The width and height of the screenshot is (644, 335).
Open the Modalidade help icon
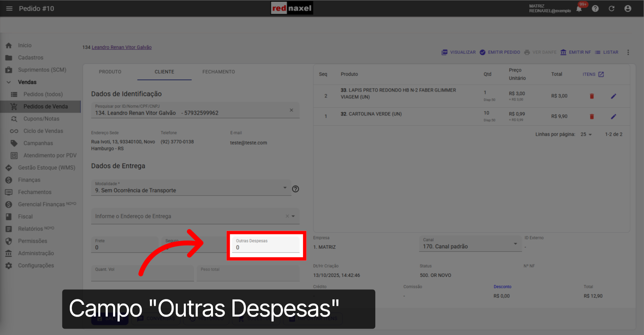click(296, 189)
